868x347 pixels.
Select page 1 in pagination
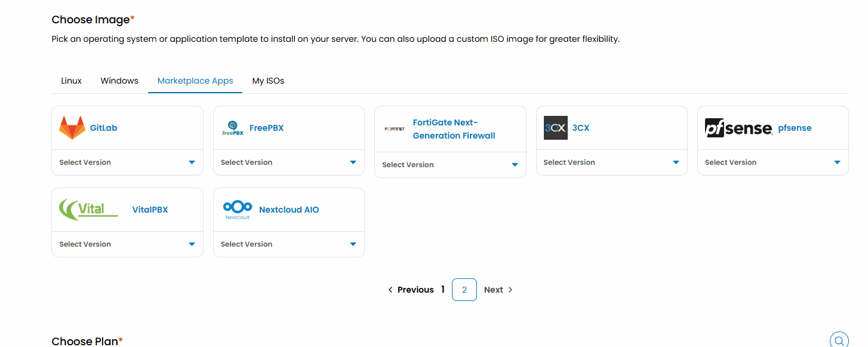443,290
